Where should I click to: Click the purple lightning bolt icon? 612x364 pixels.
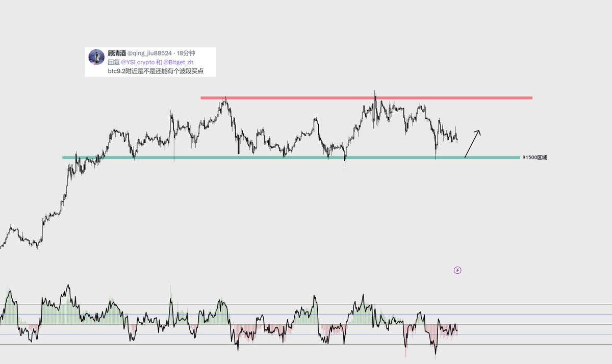click(x=457, y=270)
